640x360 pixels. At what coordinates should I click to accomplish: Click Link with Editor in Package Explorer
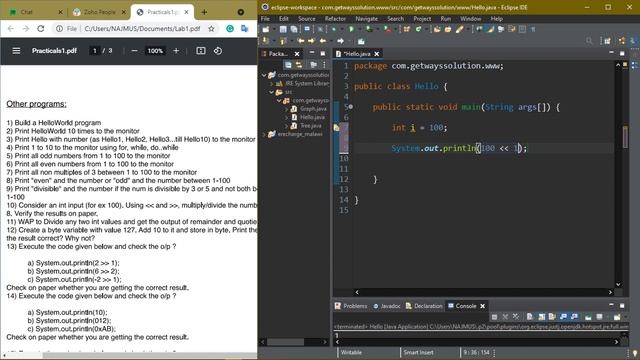(x=299, y=65)
